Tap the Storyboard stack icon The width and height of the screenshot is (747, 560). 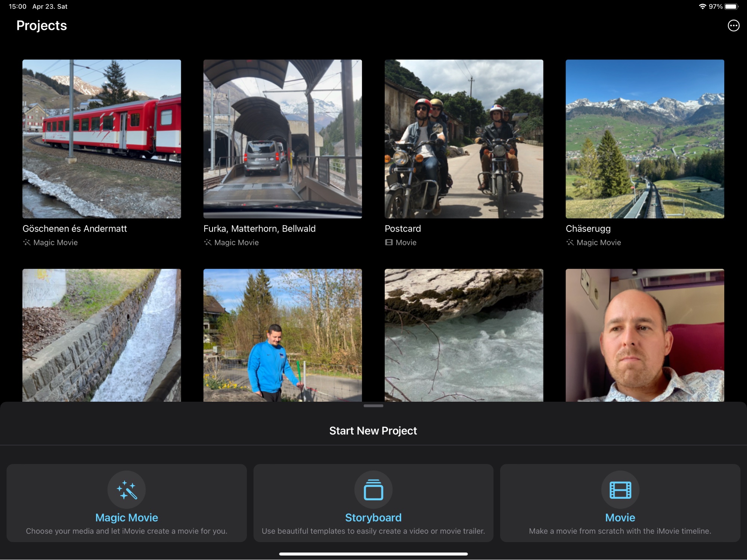point(373,490)
